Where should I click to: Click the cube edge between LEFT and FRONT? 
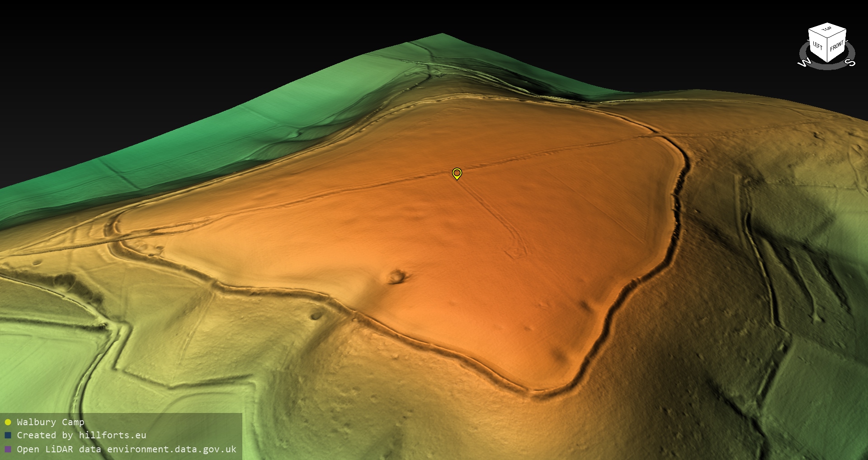828,51
